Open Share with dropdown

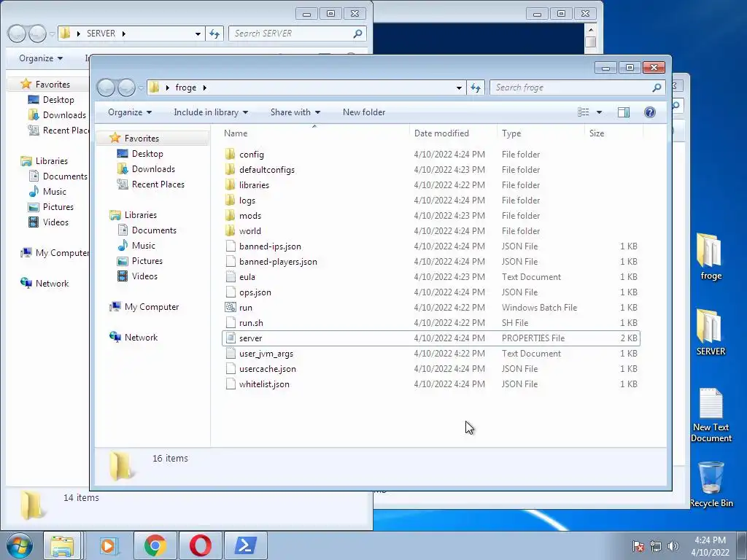(x=295, y=112)
